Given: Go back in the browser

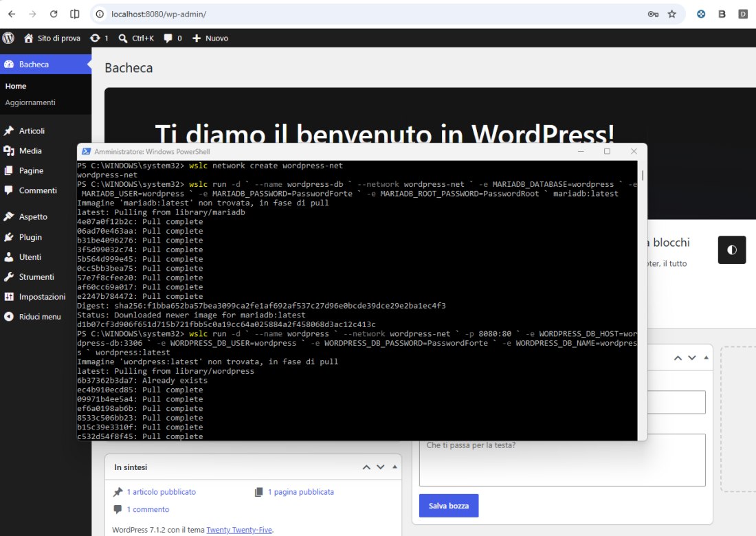Looking at the screenshot, I should point(12,14).
